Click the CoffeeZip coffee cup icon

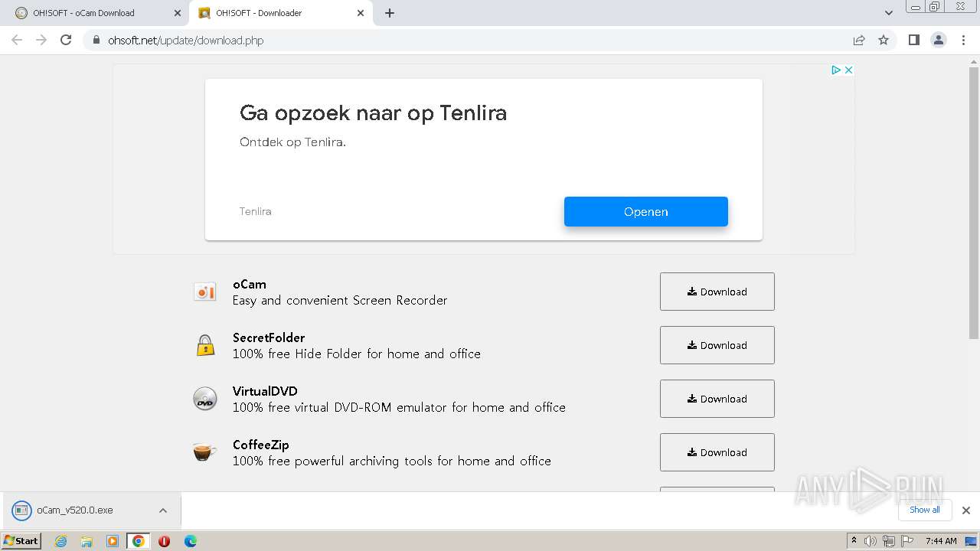click(x=204, y=452)
